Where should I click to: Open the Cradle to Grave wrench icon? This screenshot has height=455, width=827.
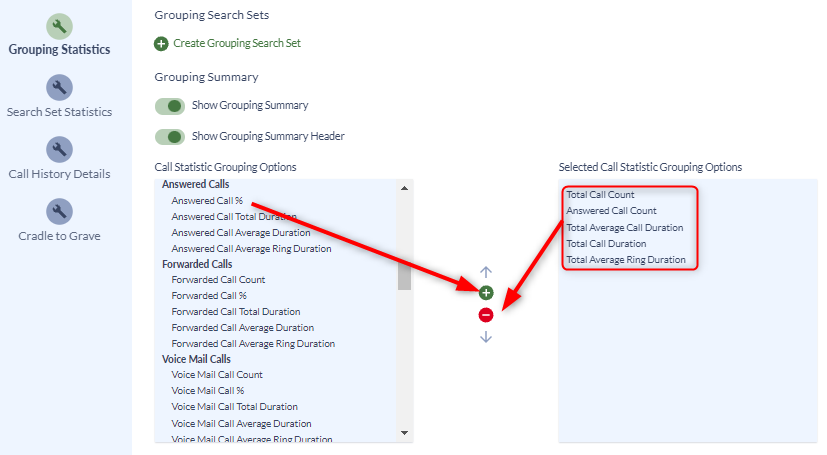(59, 211)
